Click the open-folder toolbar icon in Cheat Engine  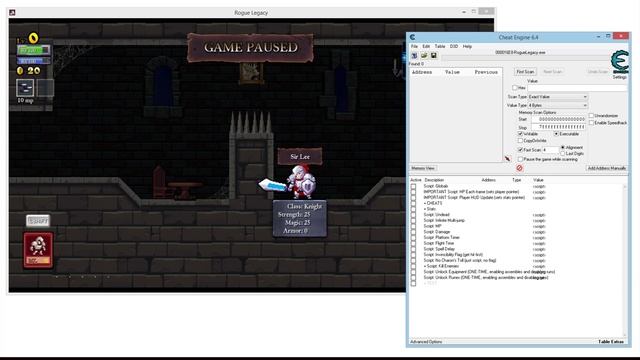coord(424,56)
